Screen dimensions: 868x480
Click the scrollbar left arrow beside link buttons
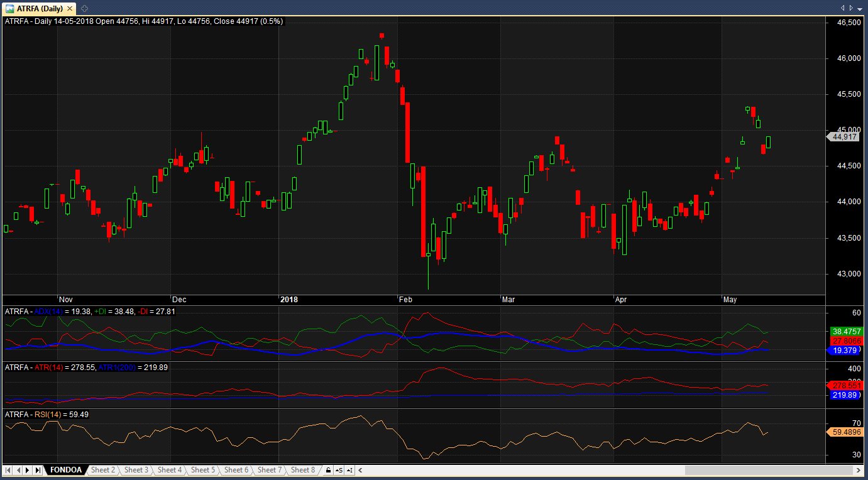(x=360, y=470)
